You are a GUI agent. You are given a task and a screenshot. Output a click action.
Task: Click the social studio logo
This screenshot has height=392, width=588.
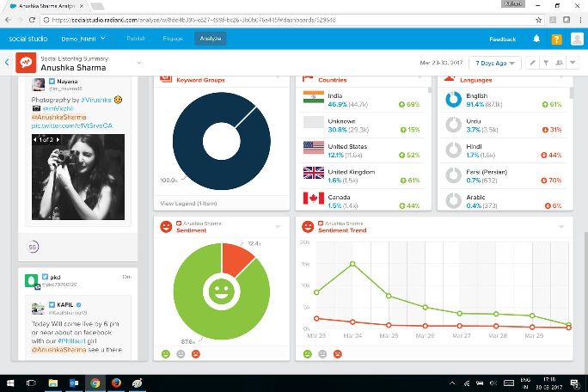pyautogui.click(x=28, y=39)
